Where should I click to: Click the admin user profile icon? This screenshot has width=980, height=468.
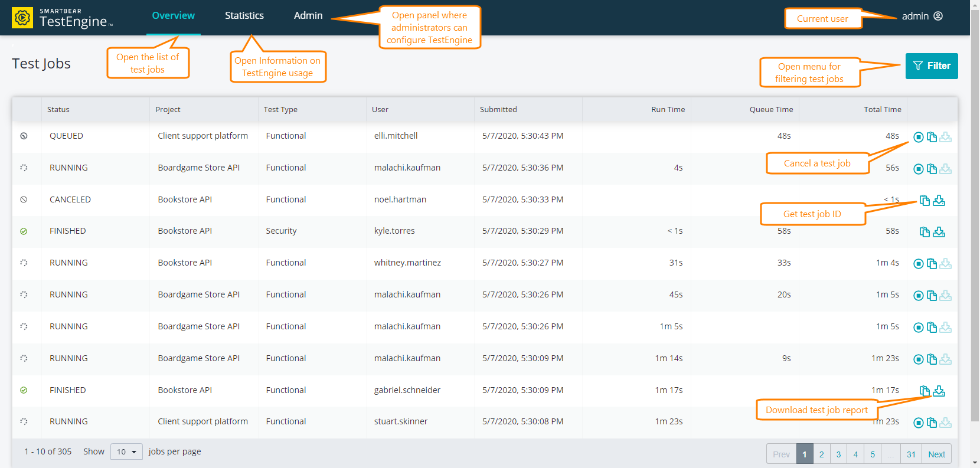938,16
